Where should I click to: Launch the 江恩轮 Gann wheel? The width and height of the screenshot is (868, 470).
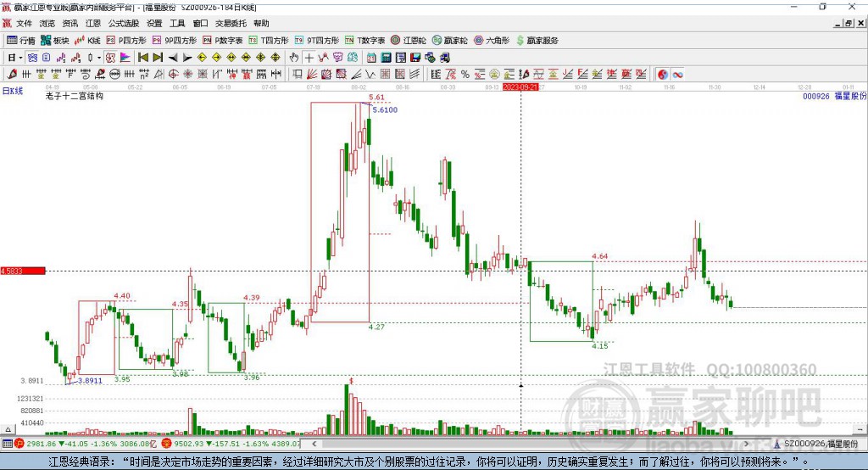pyautogui.click(x=409, y=41)
